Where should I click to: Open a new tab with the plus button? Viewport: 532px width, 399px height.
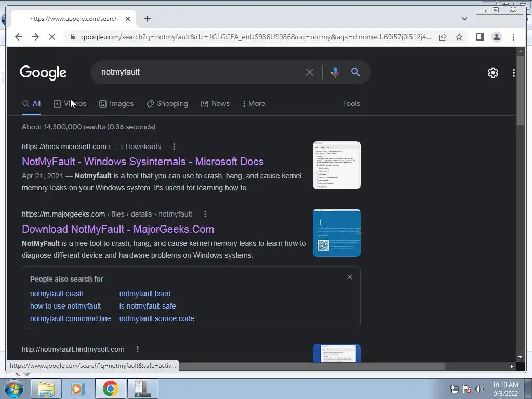147,19
